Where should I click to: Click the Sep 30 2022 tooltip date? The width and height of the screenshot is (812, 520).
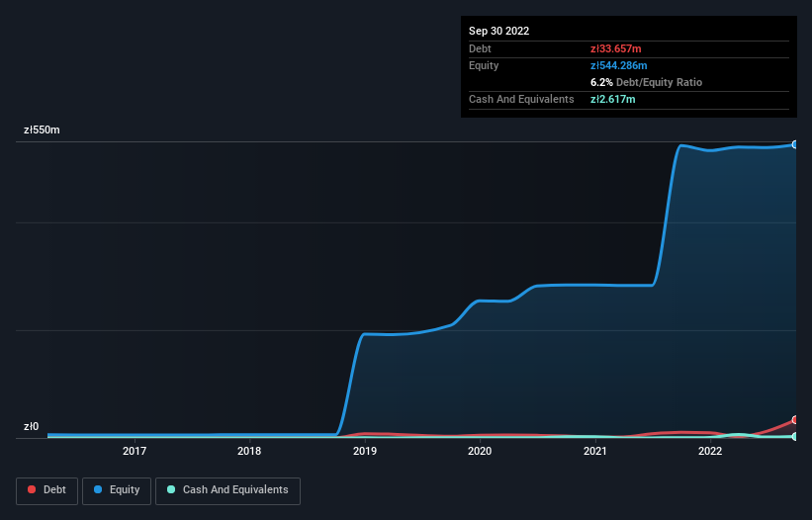click(x=498, y=31)
